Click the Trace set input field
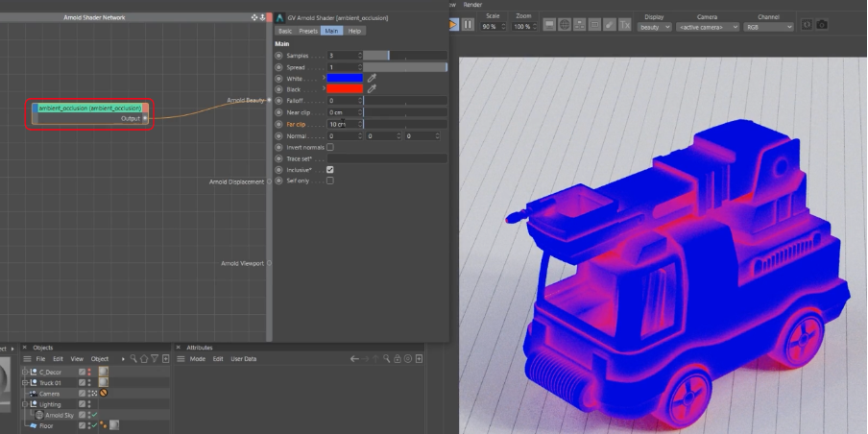This screenshot has height=434, width=868. point(387,158)
